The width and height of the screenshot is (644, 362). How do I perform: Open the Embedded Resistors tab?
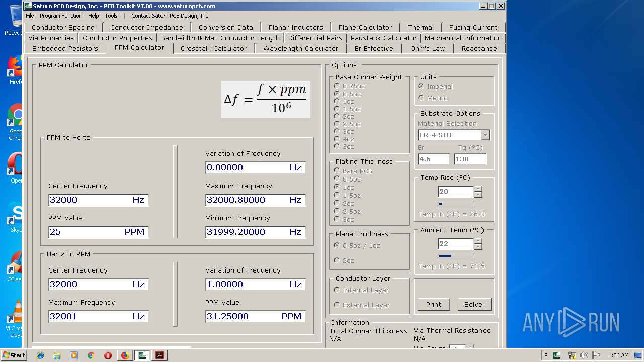click(65, 48)
